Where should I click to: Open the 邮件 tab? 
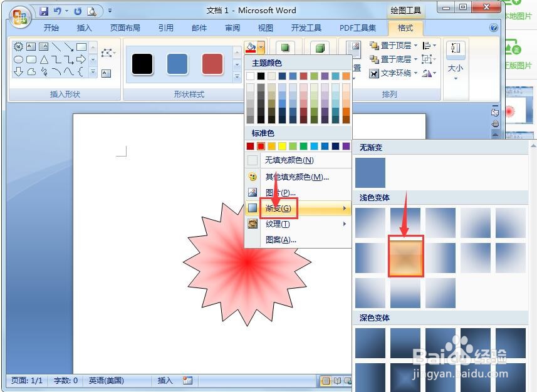199,28
